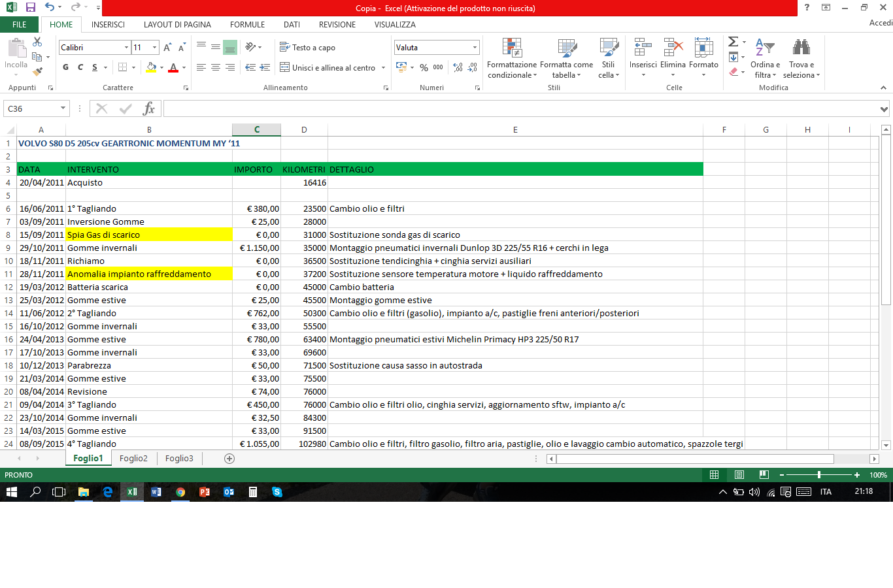Open the Unisci e allinea dropdown arrow
This screenshot has width=893, height=588.
pyautogui.click(x=383, y=67)
